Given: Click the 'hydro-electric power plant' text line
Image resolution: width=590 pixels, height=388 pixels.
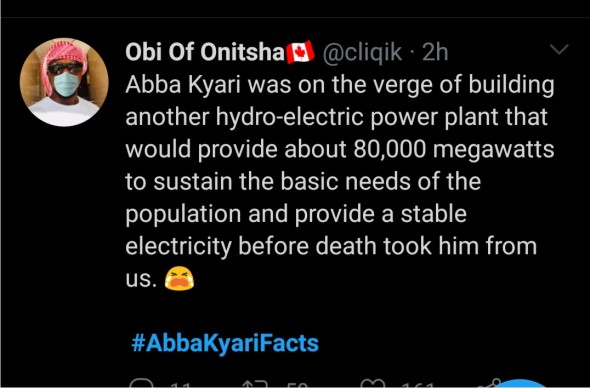Looking at the screenshot, I should pyautogui.click(x=336, y=117).
